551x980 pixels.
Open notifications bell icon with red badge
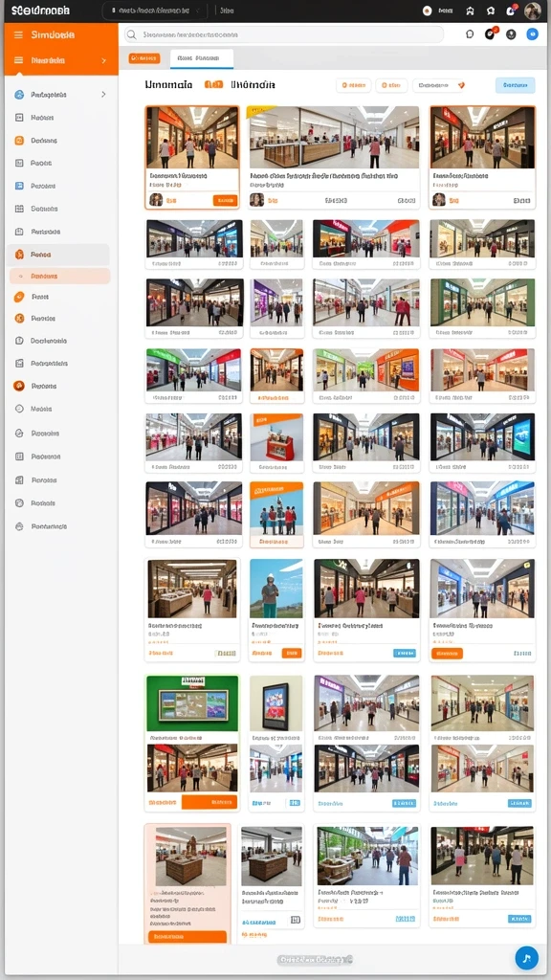point(511,11)
